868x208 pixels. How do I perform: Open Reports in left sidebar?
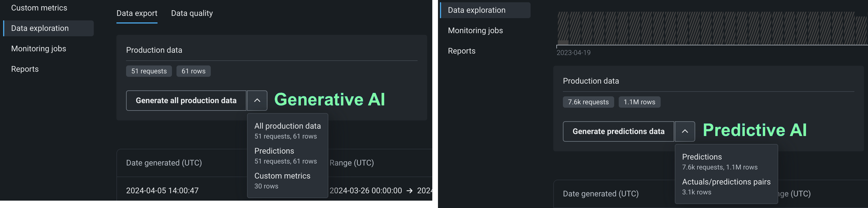(x=25, y=69)
